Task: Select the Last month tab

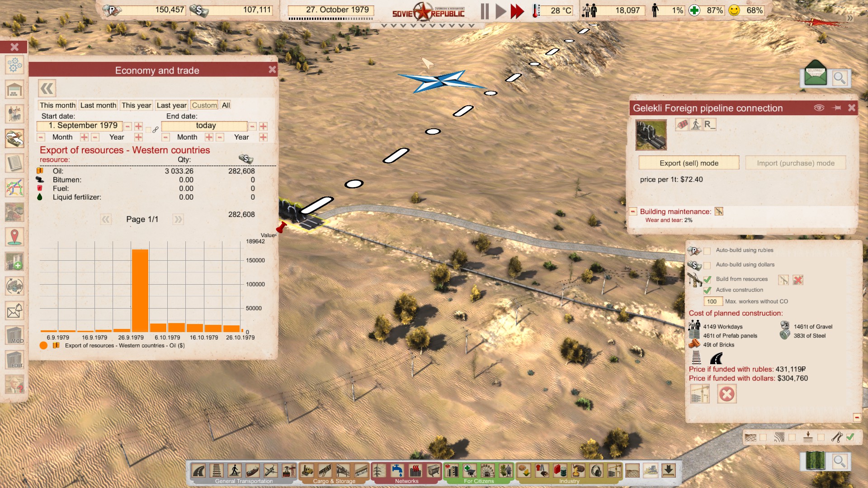Action: (x=98, y=105)
